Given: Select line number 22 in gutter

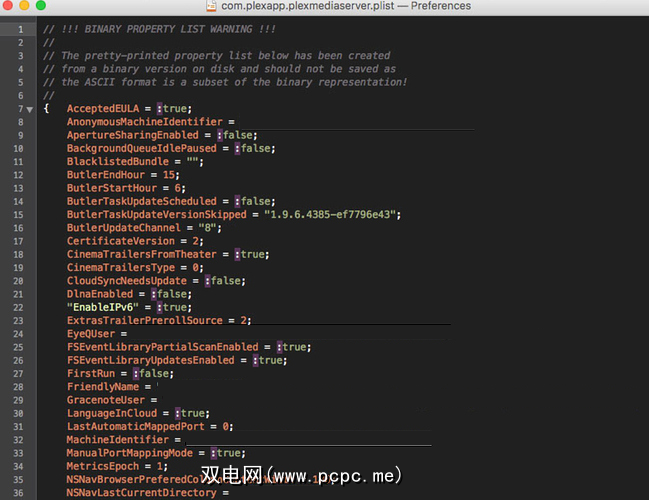Looking at the screenshot, I should coord(18,308).
